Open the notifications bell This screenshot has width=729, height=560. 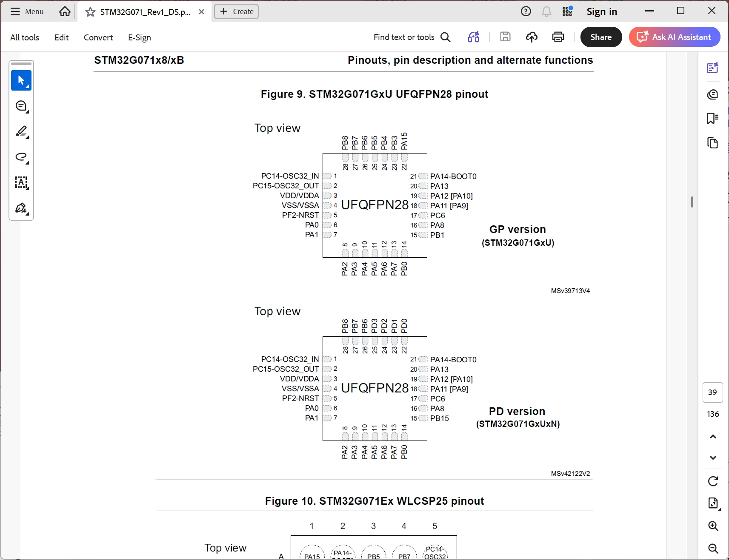546,11
